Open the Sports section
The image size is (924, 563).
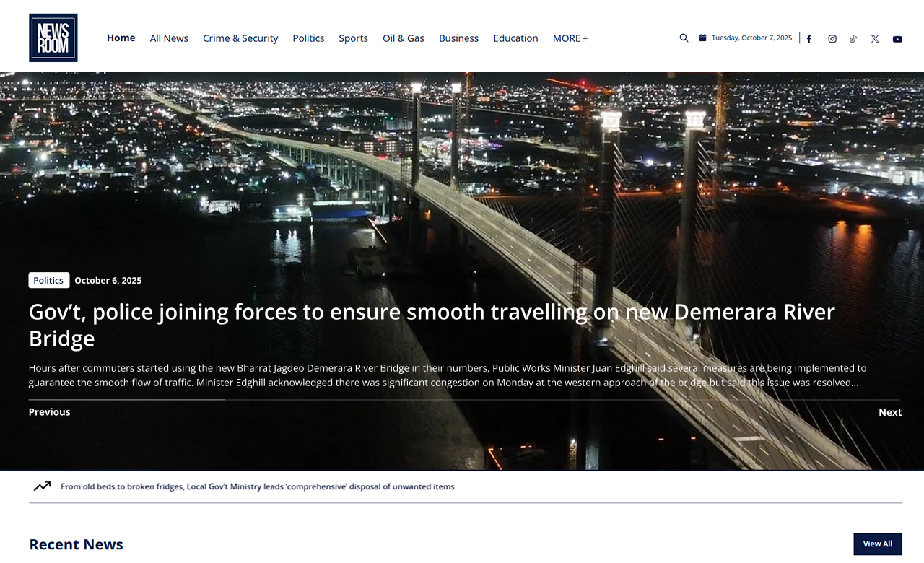[x=353, y=38]
